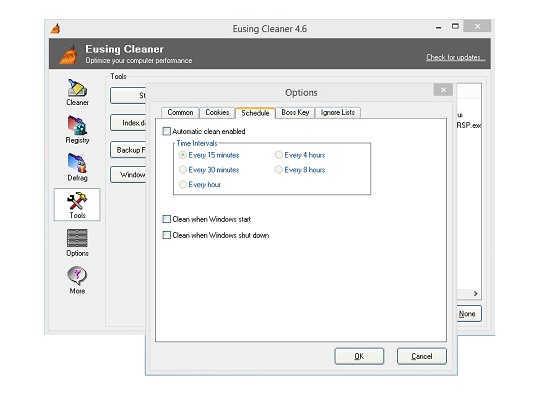Open the Defrag section in sidebar
The image size is (550, 412).
(x=77, y=167)
